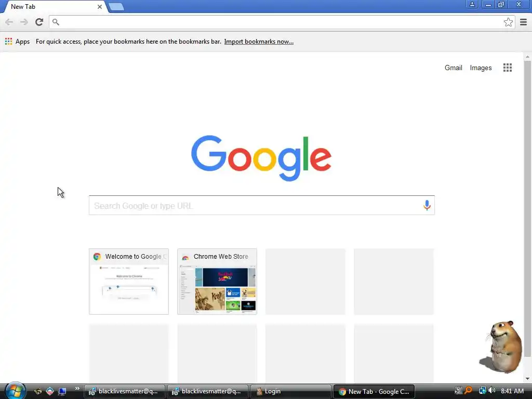Click the Chrome user profile button
532x399 pixels.
click(x=472, y=4)
